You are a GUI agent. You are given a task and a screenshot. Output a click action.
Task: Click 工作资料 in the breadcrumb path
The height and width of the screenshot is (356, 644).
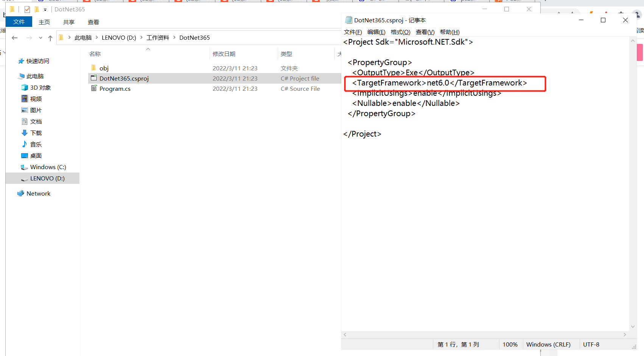(x=158, y=37)
